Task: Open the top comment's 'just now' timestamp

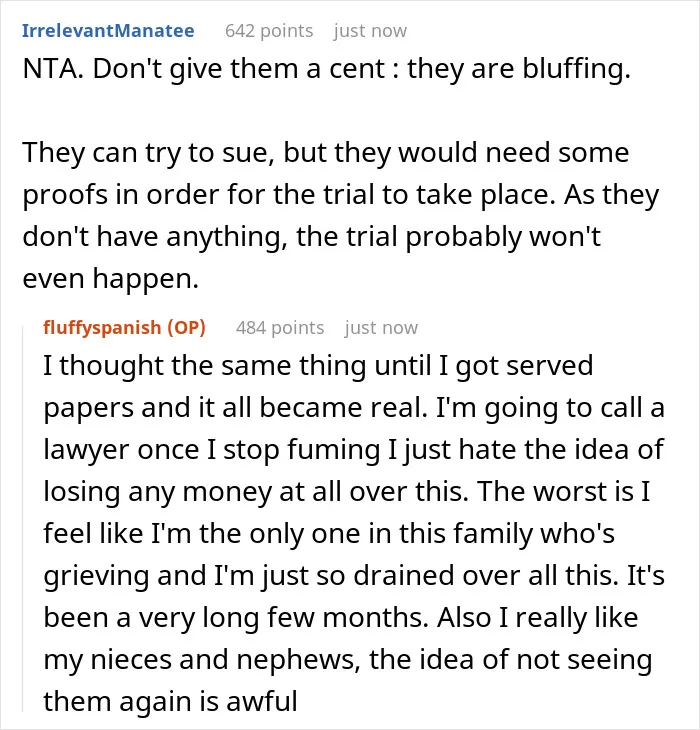Action: pyautogui.click(x=370, y=31)
